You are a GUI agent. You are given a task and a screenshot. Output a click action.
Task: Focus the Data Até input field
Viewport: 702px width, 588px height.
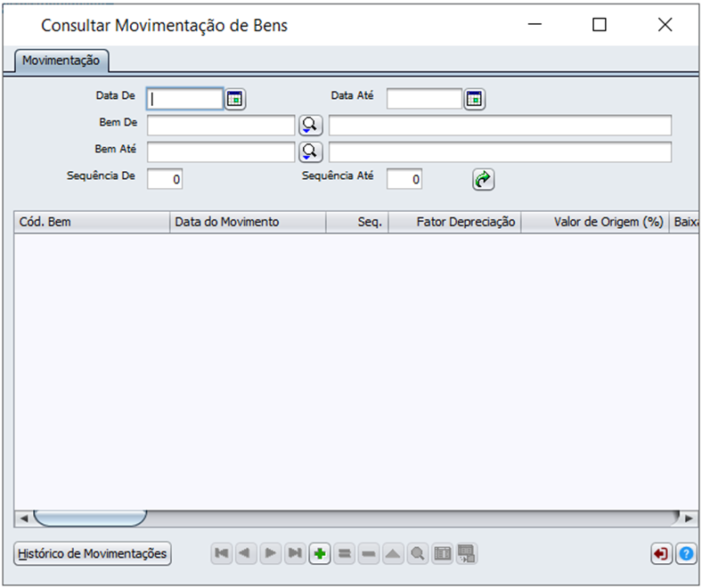pos(424,99)
